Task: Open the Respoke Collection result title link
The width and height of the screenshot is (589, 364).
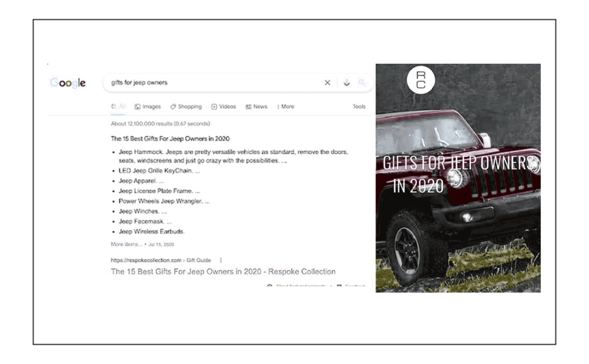Action: coord(223,271)
